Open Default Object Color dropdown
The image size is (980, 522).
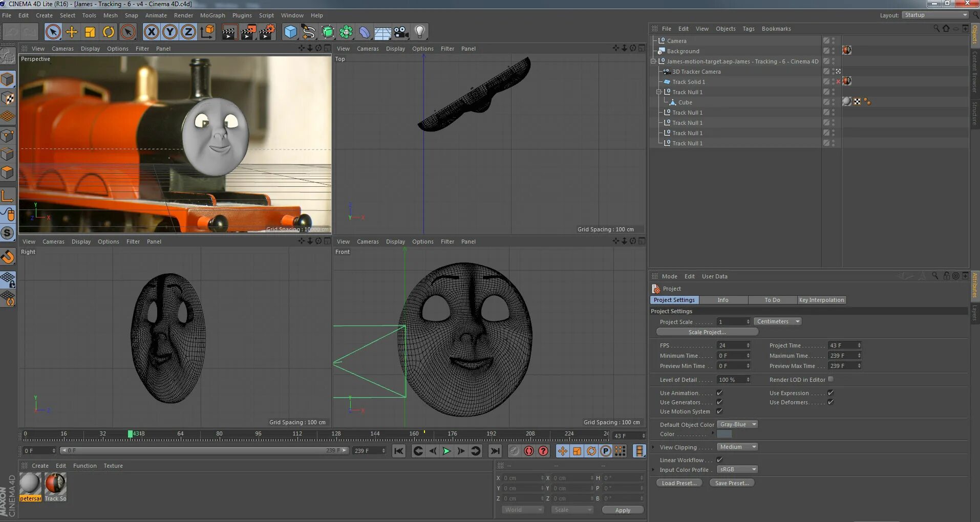pos(737,424)
